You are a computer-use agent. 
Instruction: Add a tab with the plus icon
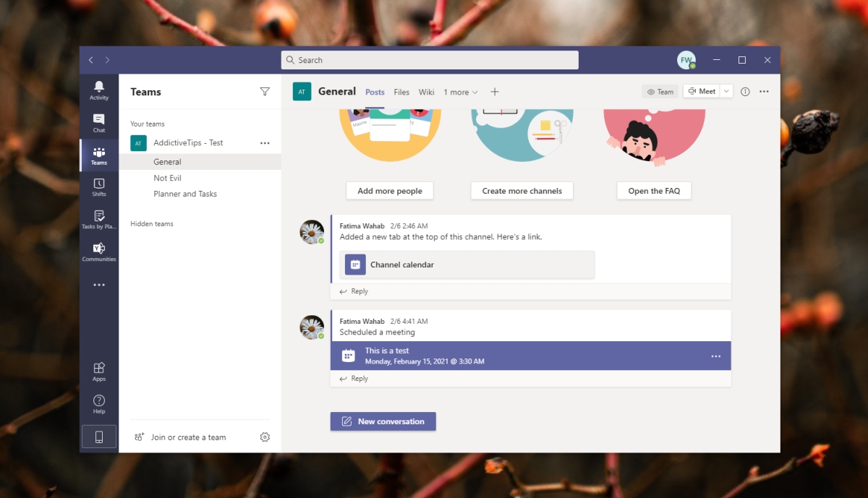[x=495, y=92]
